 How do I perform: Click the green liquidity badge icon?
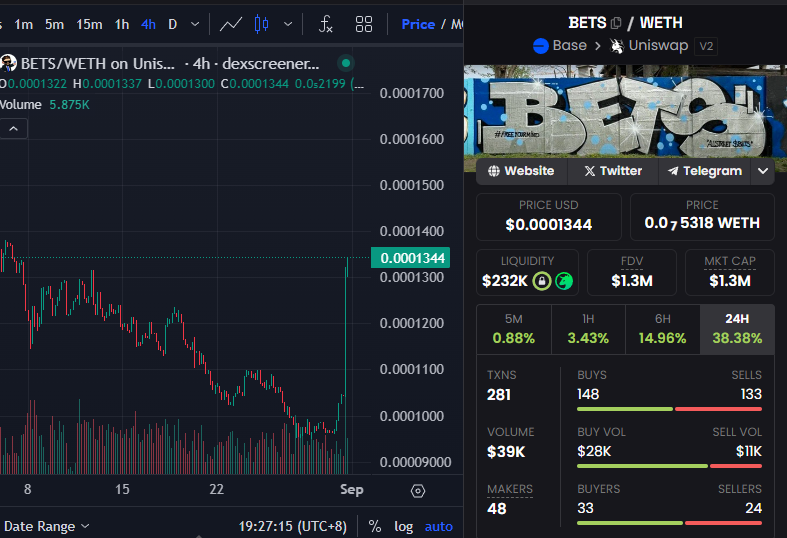(x=564, y=281)
